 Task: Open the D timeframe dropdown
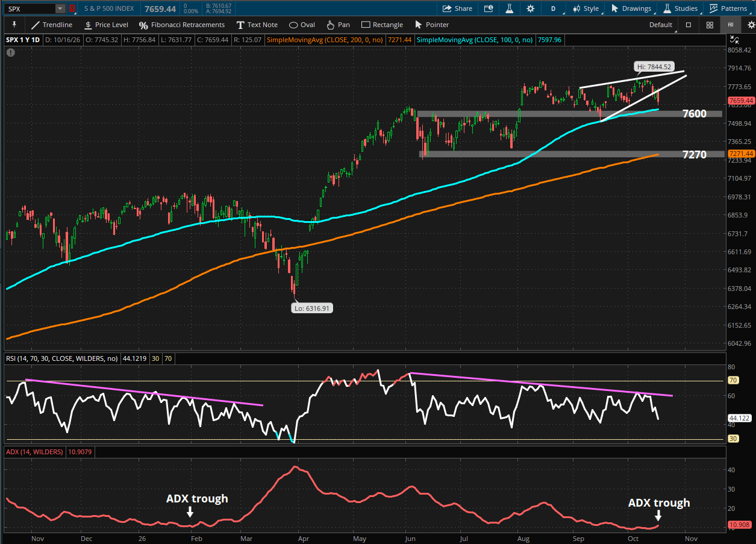tap(553, 8)
